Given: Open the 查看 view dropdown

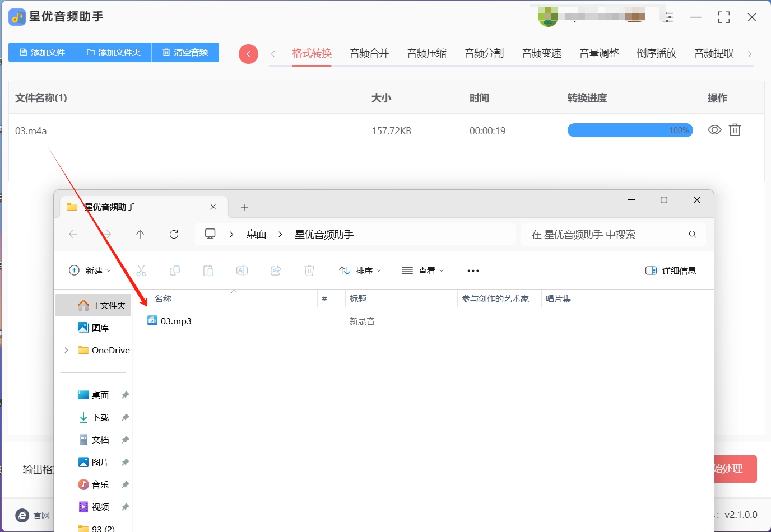Looking at the screenshot, I should (x=423, y=270).
